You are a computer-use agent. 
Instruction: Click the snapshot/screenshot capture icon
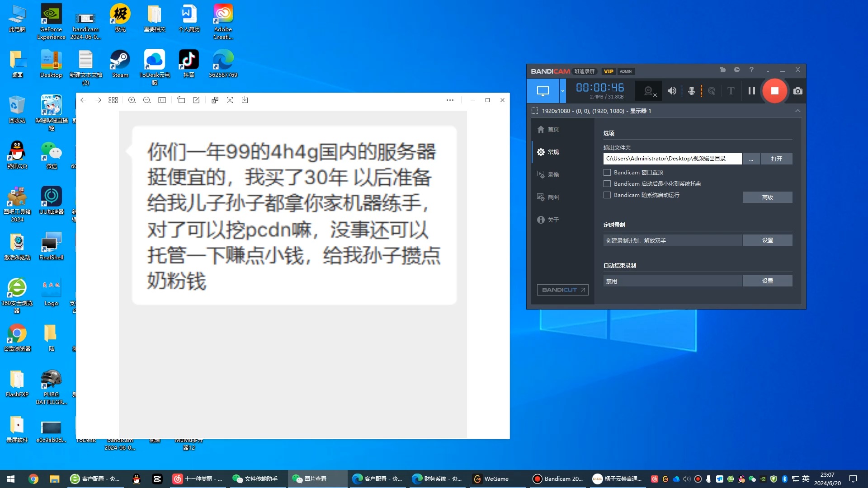(x=797, y=90)
